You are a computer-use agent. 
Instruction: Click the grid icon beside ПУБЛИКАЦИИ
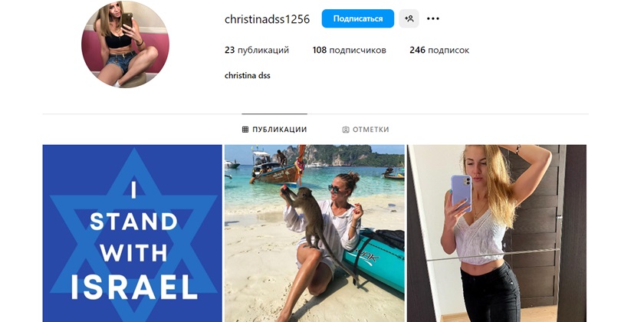coord(245,130)
